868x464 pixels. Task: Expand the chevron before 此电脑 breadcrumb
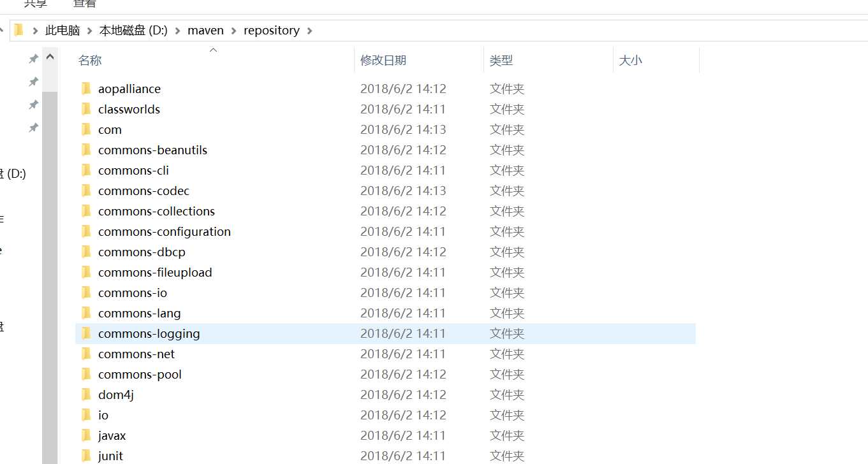[x=35, y=31]
